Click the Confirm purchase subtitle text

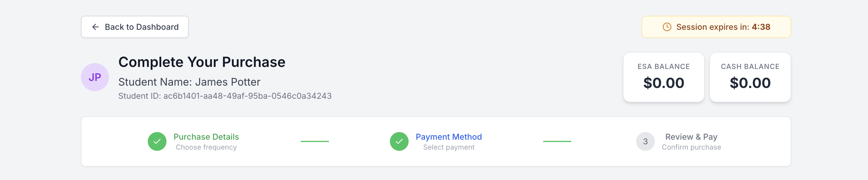pyautogui.click(x=691, y=147)
